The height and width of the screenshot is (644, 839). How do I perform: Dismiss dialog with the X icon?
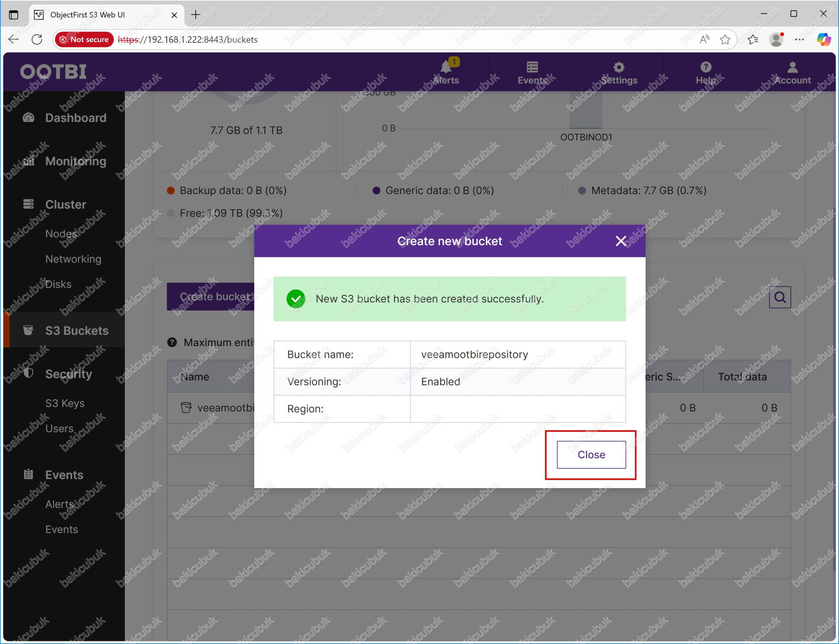point(620,241)
